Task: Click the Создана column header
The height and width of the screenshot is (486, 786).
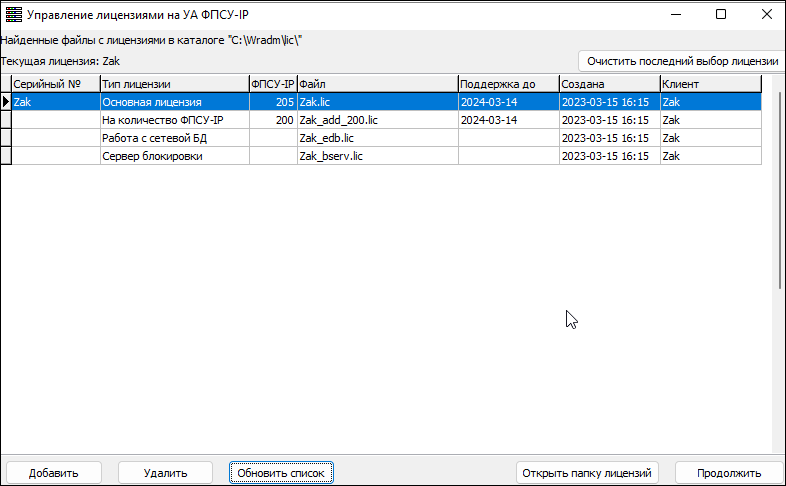Action: point(608,85)
